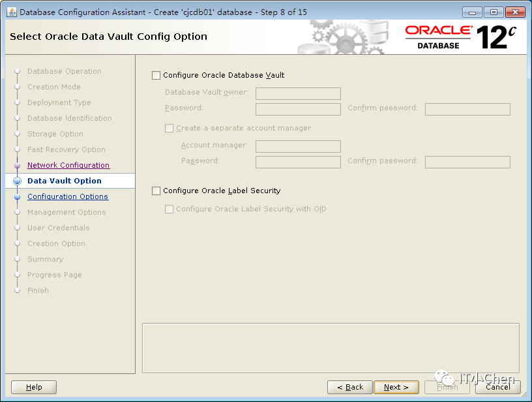
Task: Click the Progress Page step label
Action: pos(55,275)
